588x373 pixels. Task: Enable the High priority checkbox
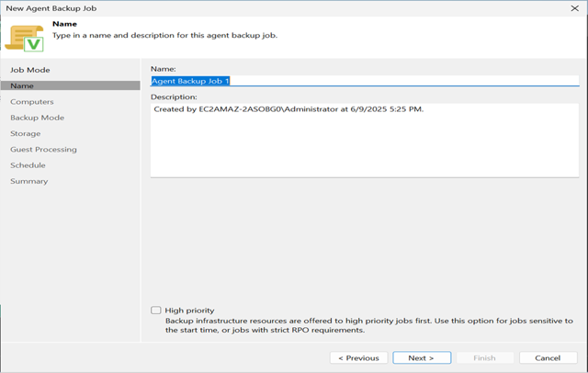click(x=156, y=311)
